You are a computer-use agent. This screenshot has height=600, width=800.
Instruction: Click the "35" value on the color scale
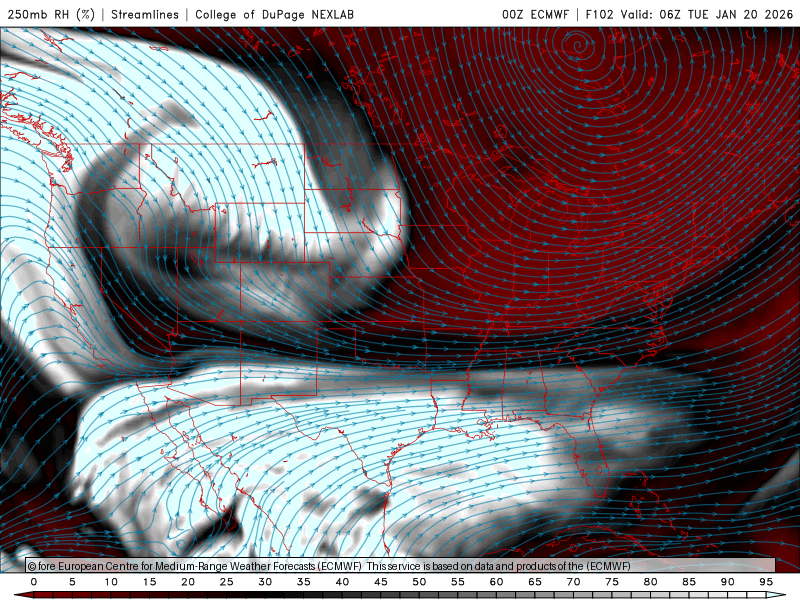pos(304,582)
